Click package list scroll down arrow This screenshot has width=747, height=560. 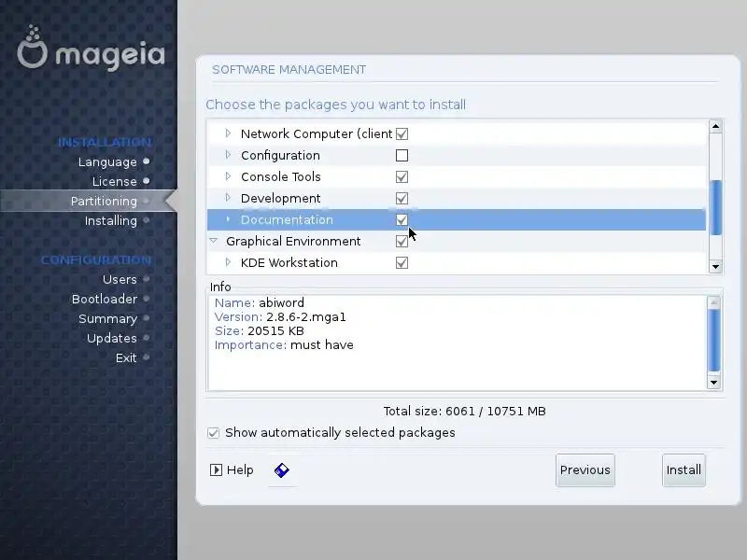pos(715,267)
